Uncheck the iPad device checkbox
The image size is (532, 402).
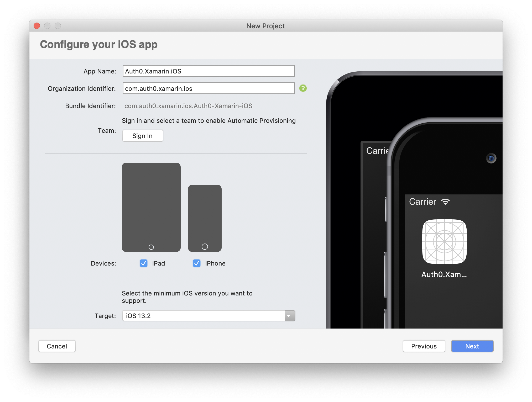click(x=144, y=263)
